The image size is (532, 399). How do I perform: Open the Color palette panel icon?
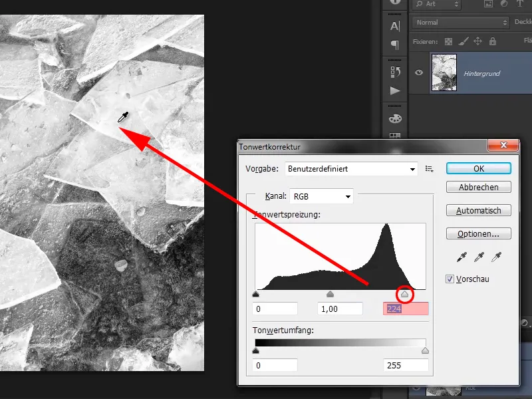(395, 118)
